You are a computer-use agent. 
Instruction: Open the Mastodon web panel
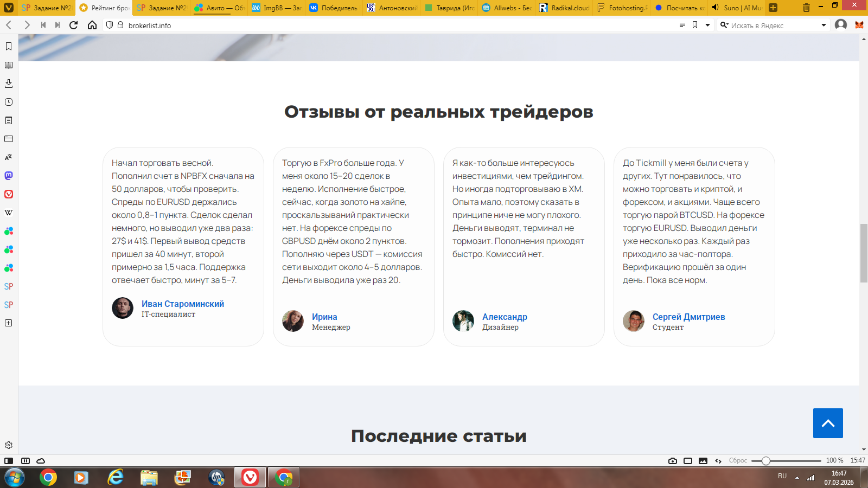click(x=9, y=176)
